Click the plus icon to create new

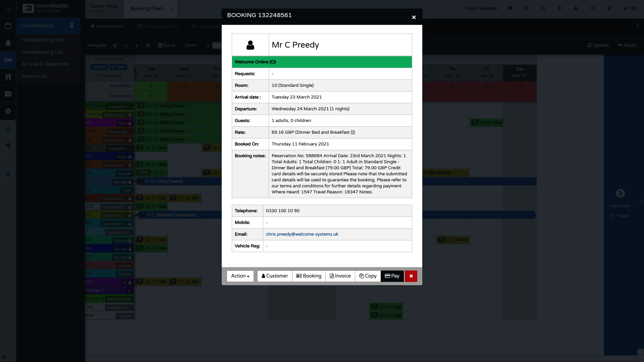tap(559, 8)
